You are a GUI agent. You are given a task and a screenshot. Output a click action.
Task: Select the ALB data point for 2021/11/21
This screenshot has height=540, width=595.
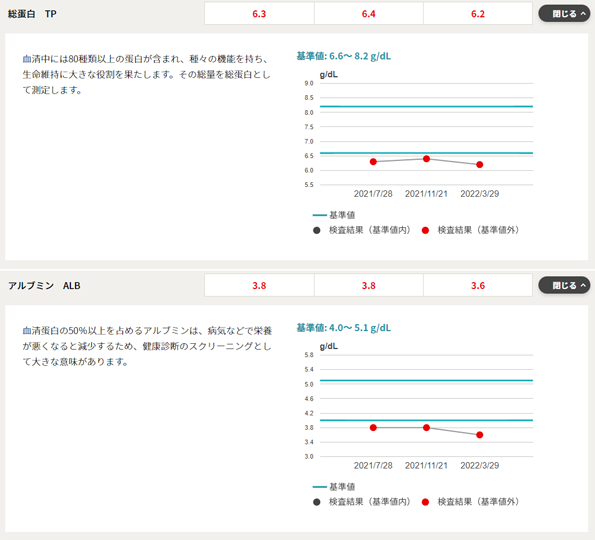click(x=426, y=428)
